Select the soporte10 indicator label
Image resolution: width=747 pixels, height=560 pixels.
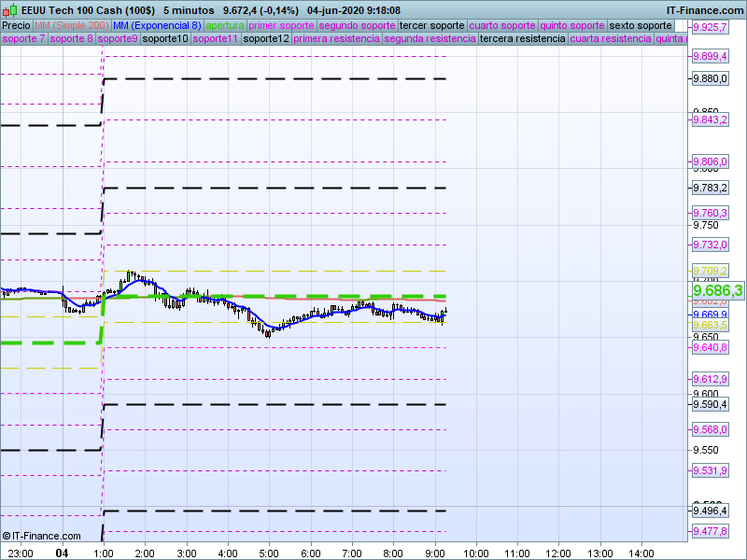165,39
